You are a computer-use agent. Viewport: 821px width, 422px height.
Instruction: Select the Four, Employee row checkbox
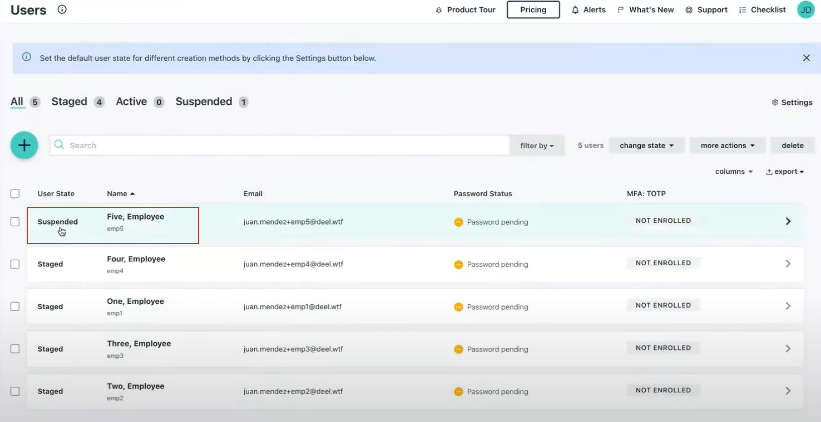coord(15,264)
